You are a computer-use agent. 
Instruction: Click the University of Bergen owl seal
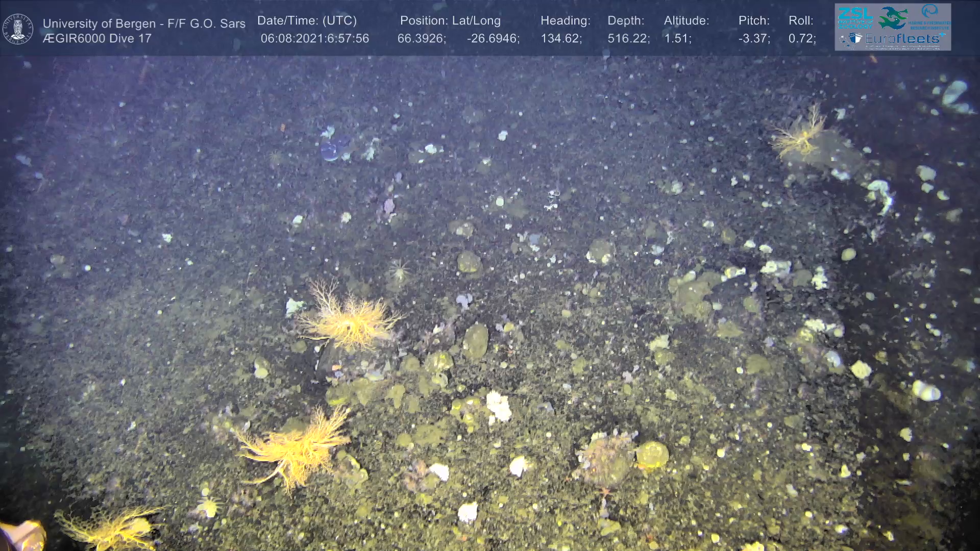click(x=18, y=29)
